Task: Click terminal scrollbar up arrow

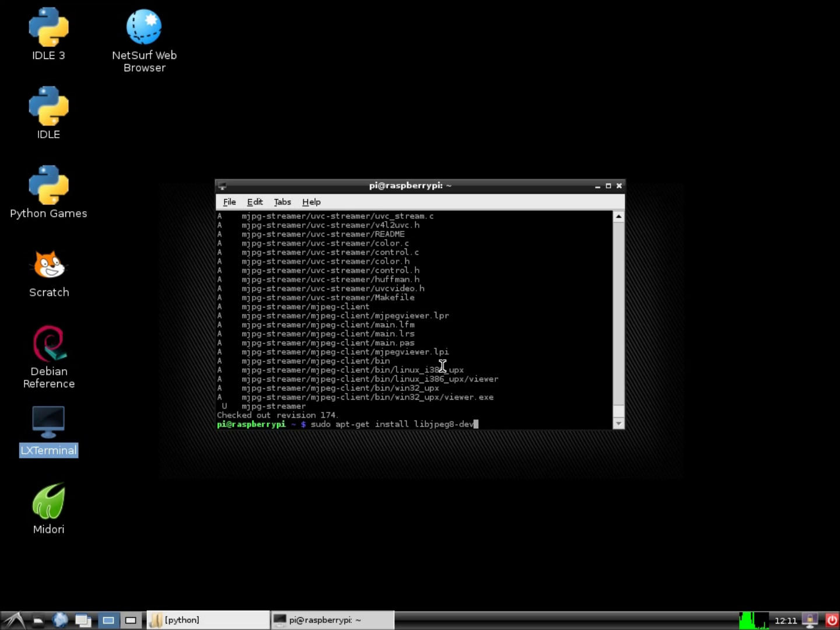Action: tap(619, 216)
